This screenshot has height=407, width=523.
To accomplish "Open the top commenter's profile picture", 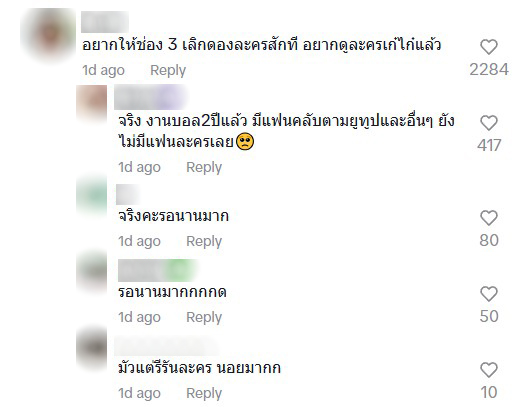I will pyautogui.click(x=49, y=34).
